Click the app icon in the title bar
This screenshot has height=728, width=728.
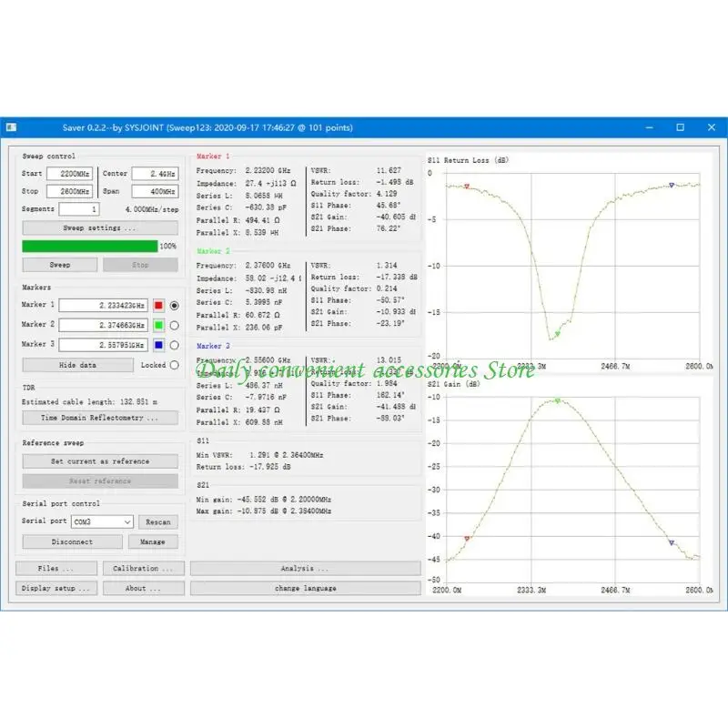12,127
